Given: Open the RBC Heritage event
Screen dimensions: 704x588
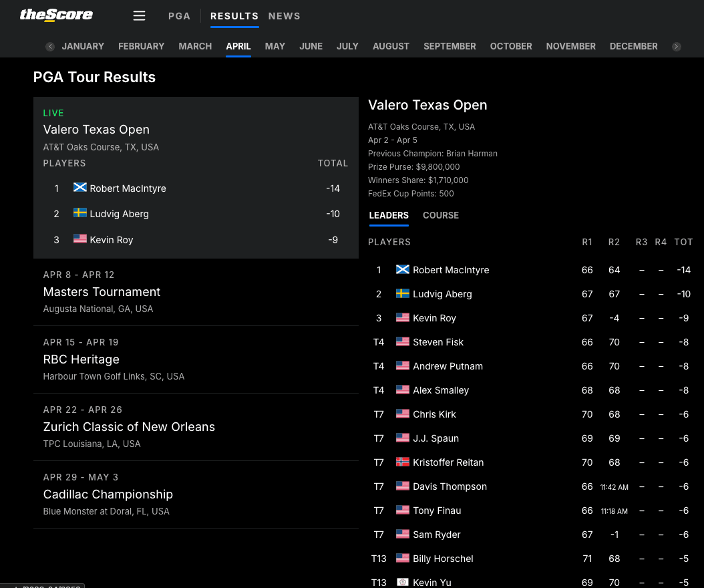Looking at the screenshot, I should (x=81, y=359).
